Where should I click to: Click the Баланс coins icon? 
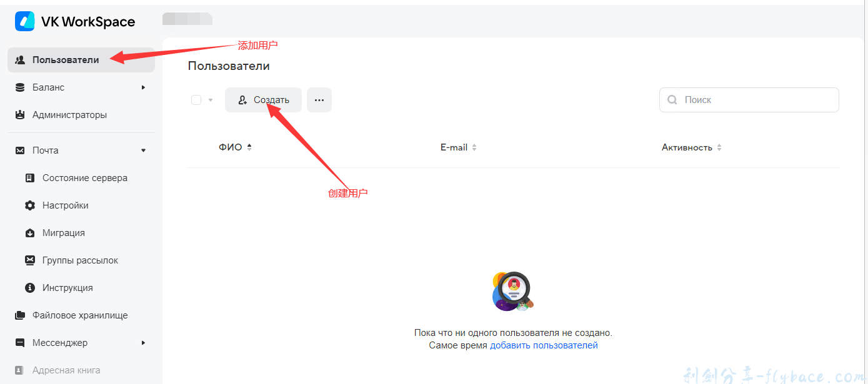20,87
